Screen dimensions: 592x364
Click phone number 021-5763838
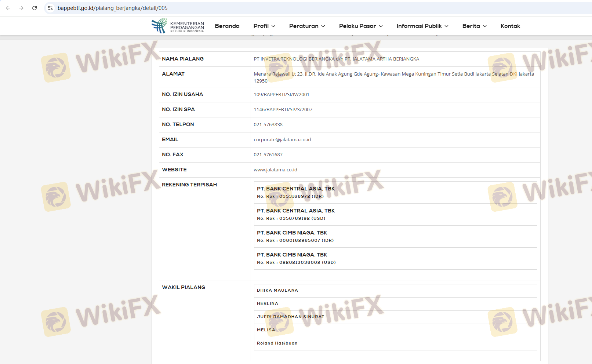[x=268, y=125]
